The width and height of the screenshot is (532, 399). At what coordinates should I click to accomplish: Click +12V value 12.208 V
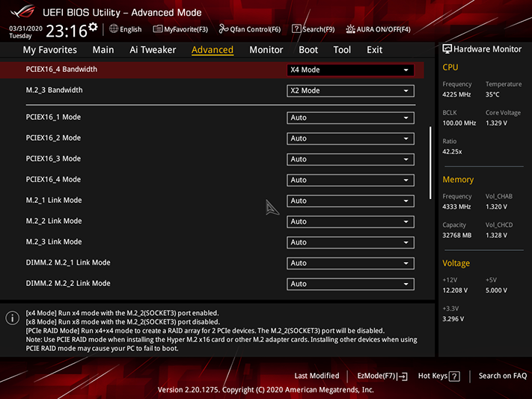455,290
